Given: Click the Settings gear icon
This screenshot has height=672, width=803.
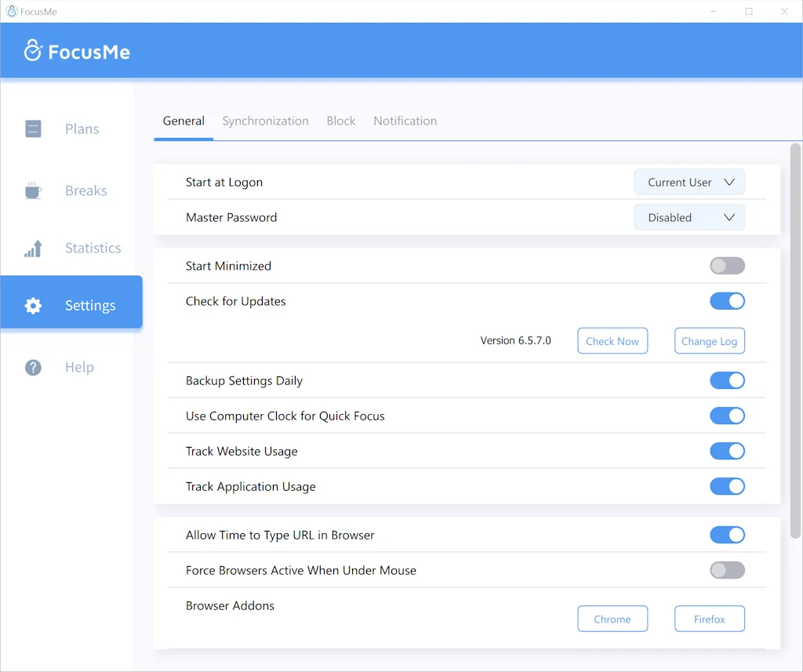Looking at the screenshot, I should 33,306.
